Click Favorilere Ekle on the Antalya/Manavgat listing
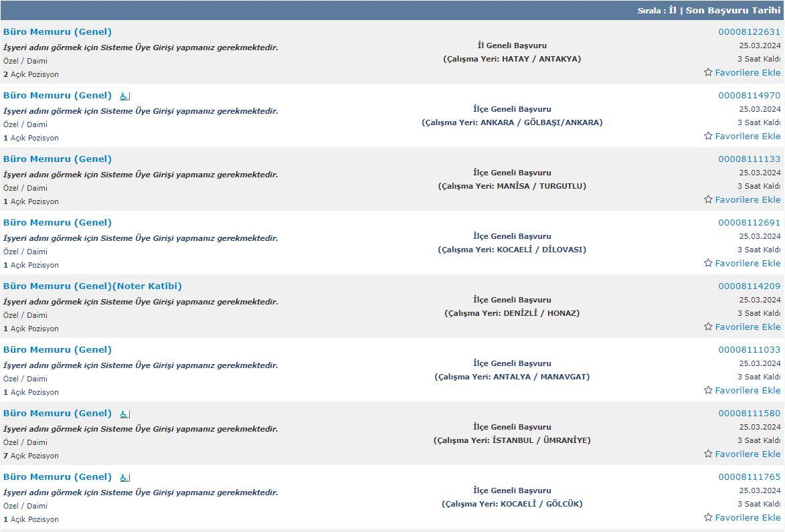This screenshot has height=532, width=785. (747, 390)
